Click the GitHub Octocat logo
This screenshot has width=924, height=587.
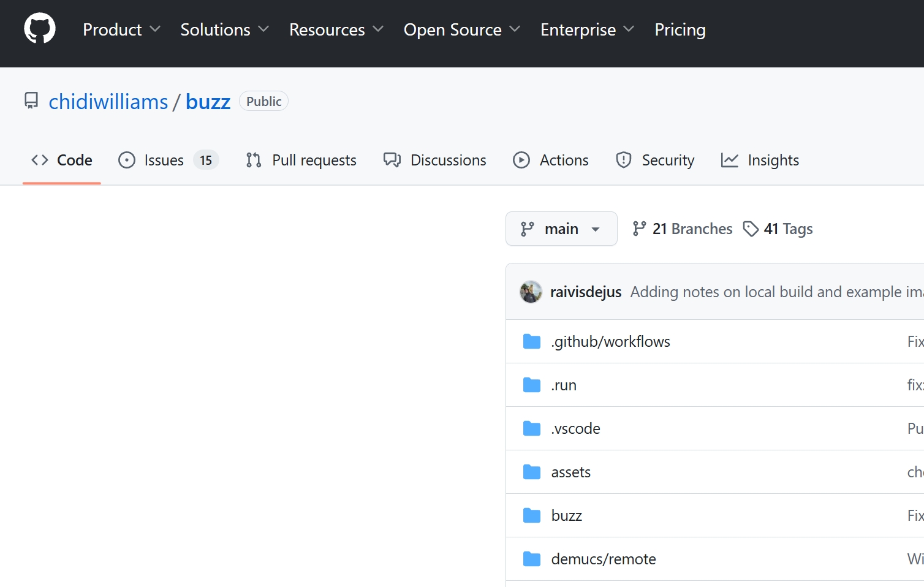coord(40,29)
